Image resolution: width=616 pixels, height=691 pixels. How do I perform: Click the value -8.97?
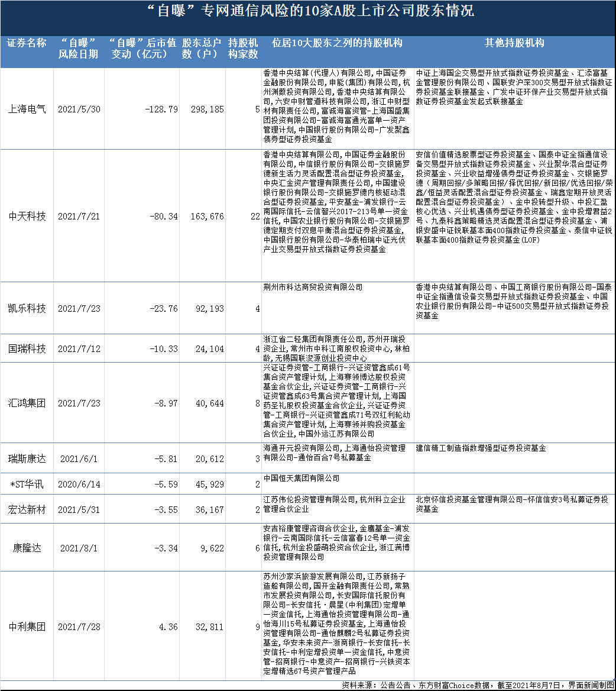pyautogui.click(x=166, y=403)
